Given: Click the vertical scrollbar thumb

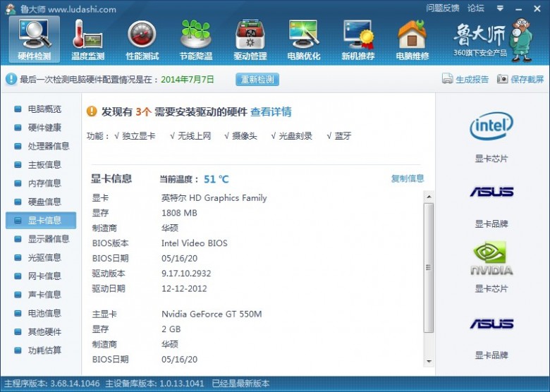Looking at the screenshot, I should tap(429, 267).
